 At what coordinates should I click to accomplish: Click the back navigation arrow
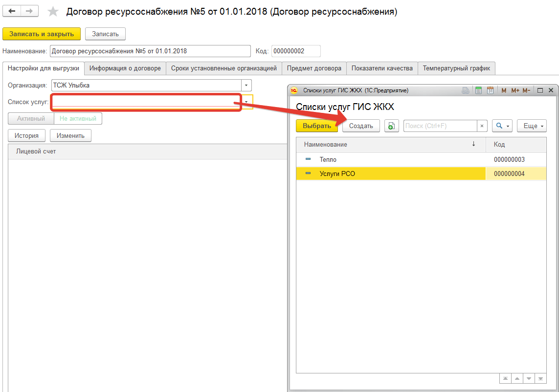click(x=12, y=11)
